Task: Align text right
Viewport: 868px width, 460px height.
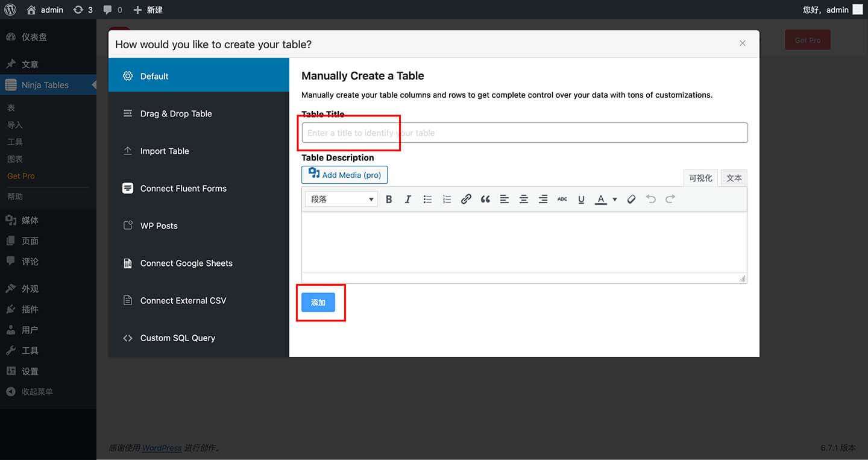Action: [x=543, y=199]
